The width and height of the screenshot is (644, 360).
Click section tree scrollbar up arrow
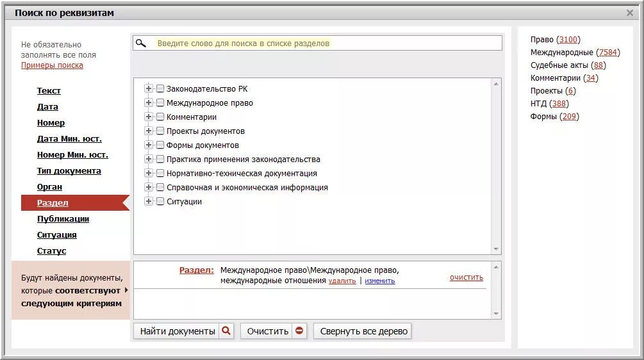pyautogui.click(x=496, y=84)
